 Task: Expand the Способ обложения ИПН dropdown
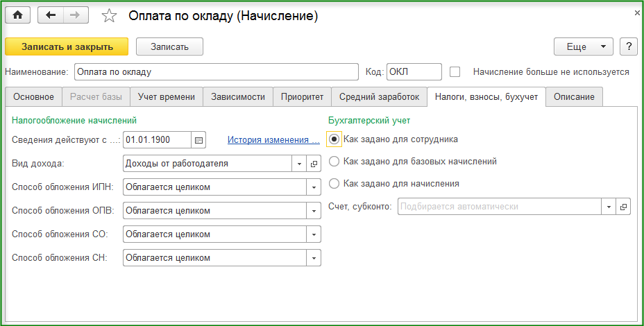pyautogui.click(x=314, y=187)
